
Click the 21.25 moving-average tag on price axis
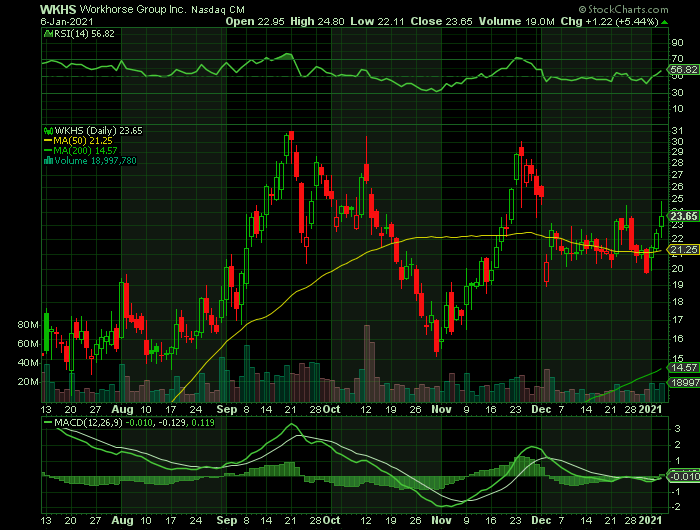(x=683, y=250)
